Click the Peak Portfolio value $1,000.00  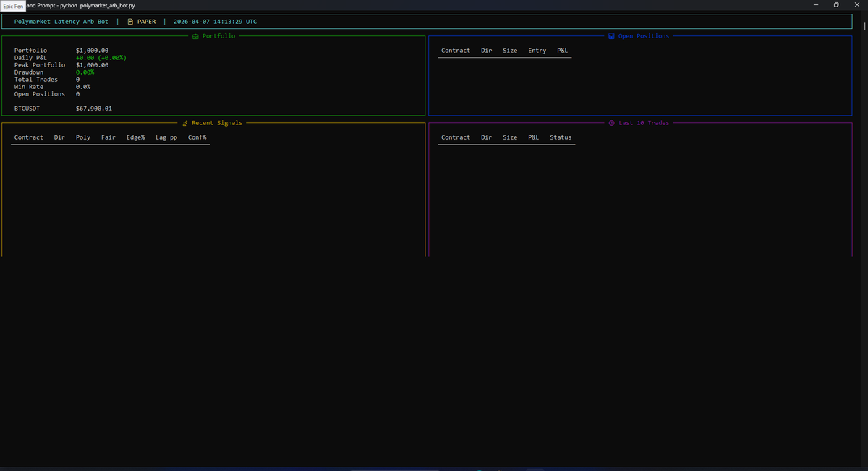(x=92, y=65)
